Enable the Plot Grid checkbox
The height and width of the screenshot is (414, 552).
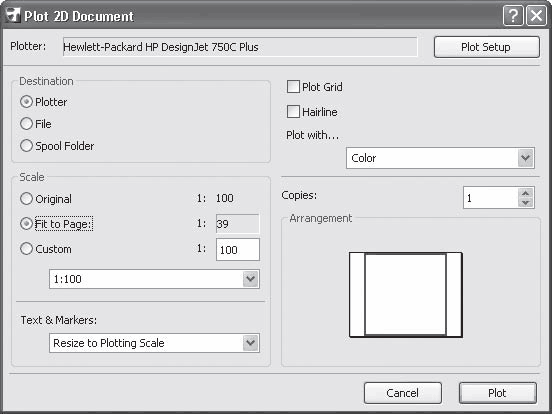(293, 87)
